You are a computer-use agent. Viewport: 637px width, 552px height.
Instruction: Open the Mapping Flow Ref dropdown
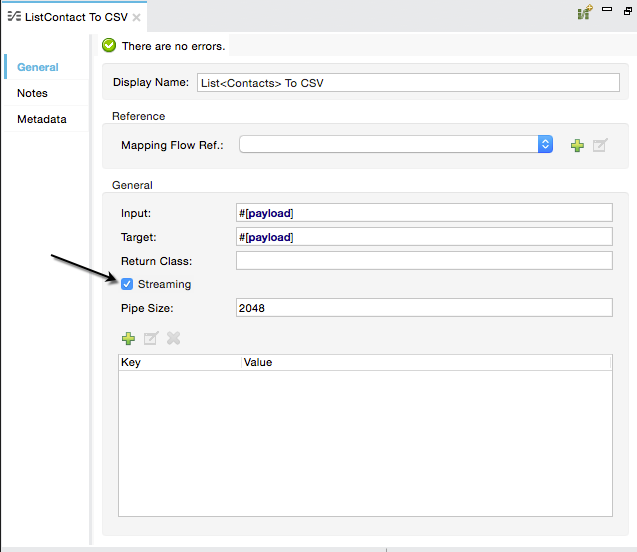click(545, 144)
